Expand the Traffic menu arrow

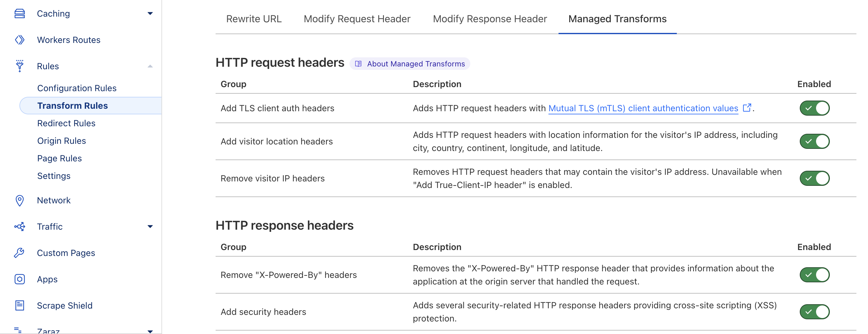click(150, 227)
